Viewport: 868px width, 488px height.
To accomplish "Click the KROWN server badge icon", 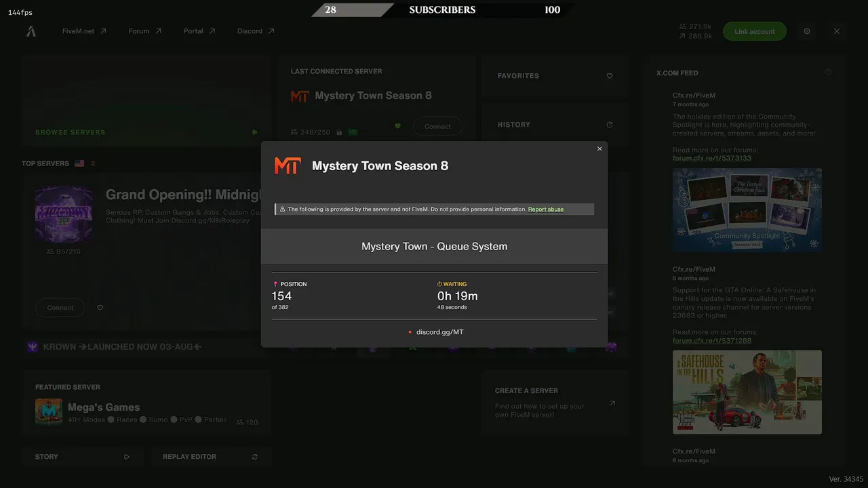I will click(x=33, y=346).
